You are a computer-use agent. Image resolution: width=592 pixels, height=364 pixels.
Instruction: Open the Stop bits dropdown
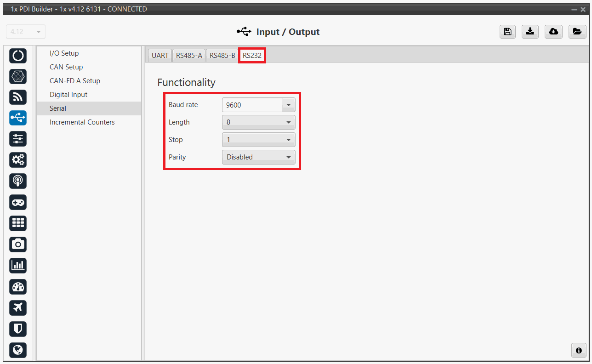tap(258, 140)
